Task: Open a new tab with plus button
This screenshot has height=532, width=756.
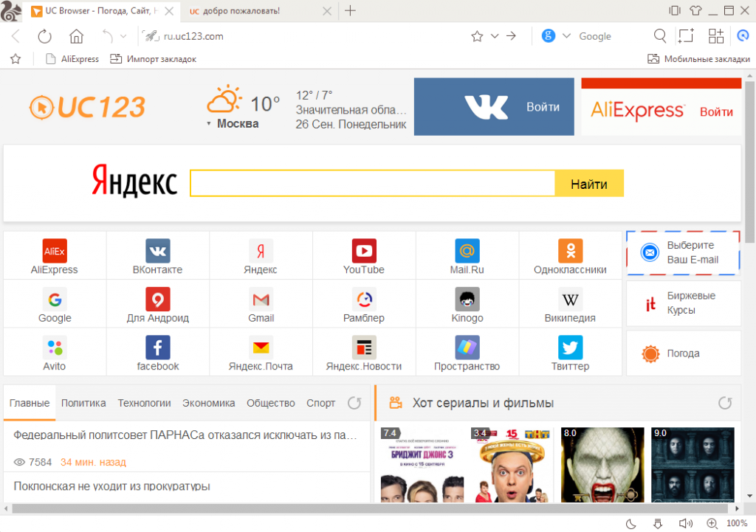Action: click(x=351, y=10)
